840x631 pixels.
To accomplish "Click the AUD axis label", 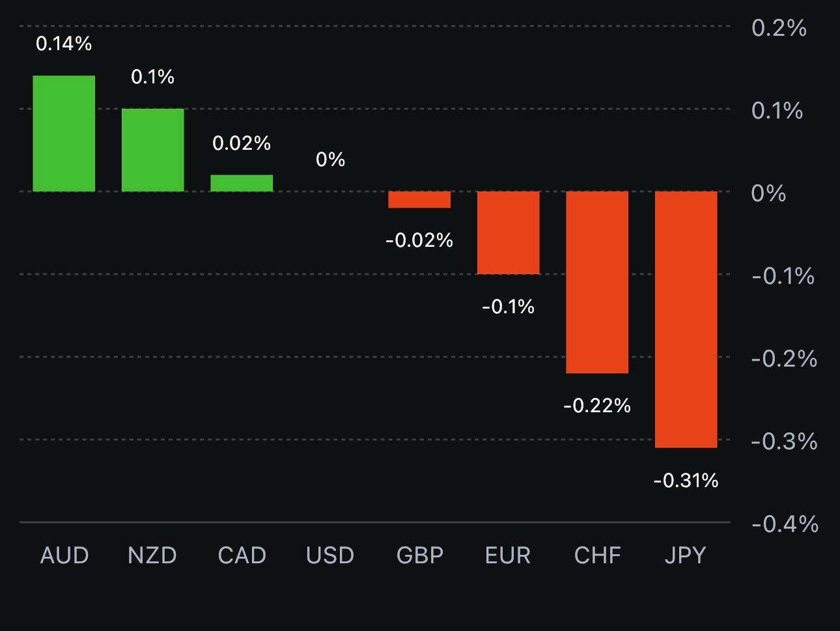I will coord(64,555).
